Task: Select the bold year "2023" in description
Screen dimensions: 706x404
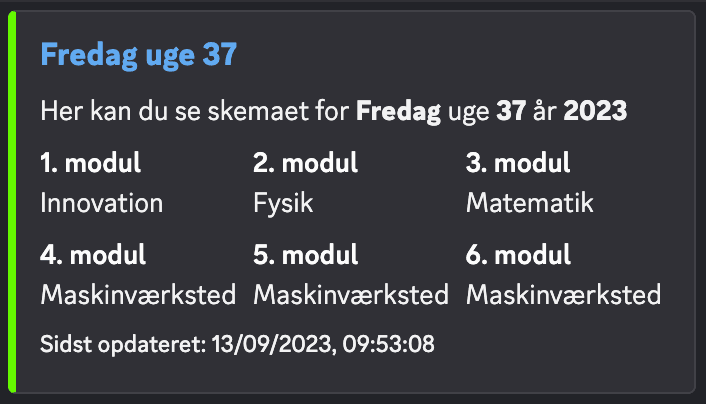Action: tap(595, 111)
